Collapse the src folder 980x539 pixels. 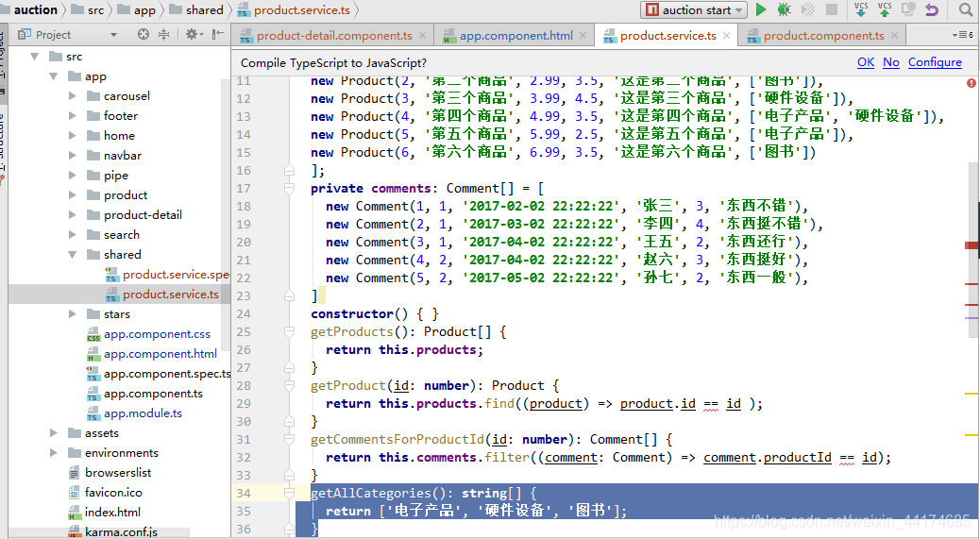[x=34, y=57]
